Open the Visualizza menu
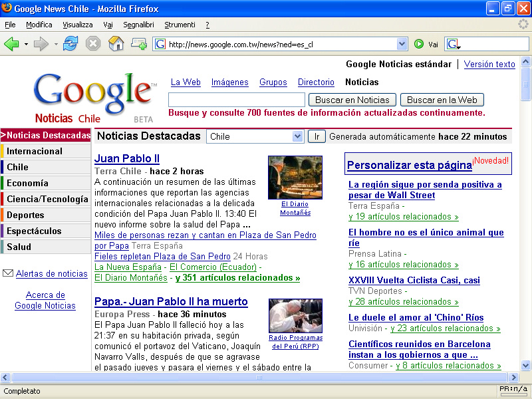Image resolution: width=532 pixels, height=399 pixels. 78,25
